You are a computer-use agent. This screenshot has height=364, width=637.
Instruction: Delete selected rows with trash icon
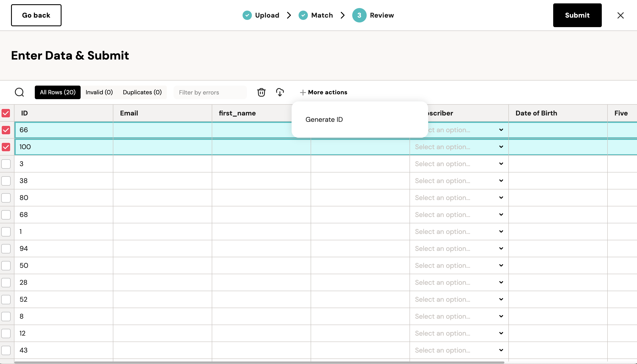tap(261, 92)
